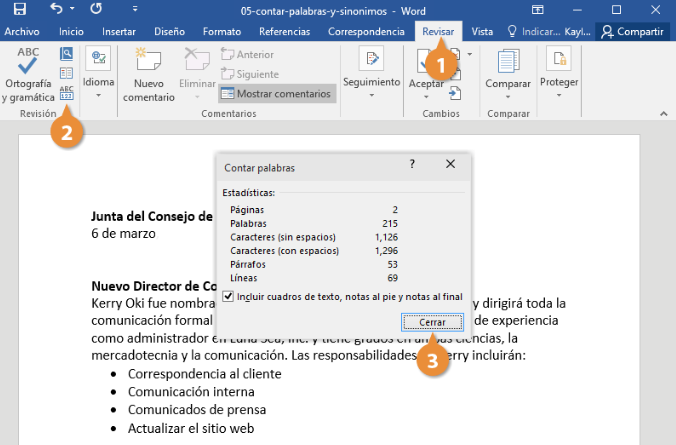Open the Diseño tab
Screen dimensions: 676x445
point(169,31)
